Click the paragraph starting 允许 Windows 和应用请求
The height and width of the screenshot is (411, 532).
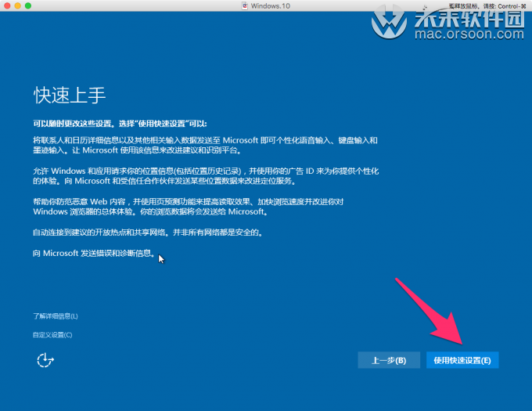point(206,176)
